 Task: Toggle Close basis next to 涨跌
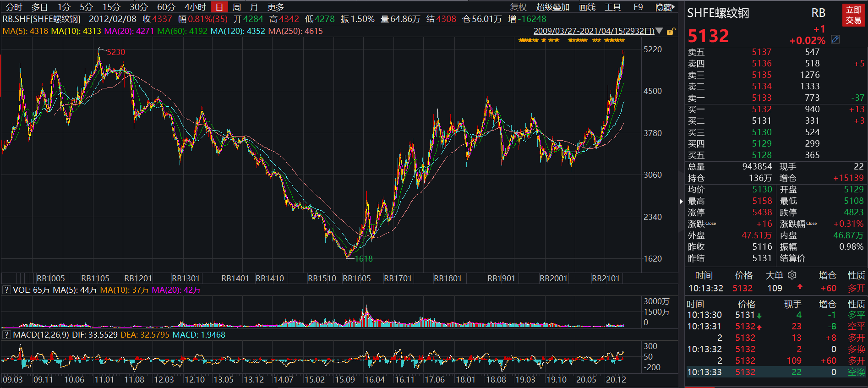(x=710, y=224)
